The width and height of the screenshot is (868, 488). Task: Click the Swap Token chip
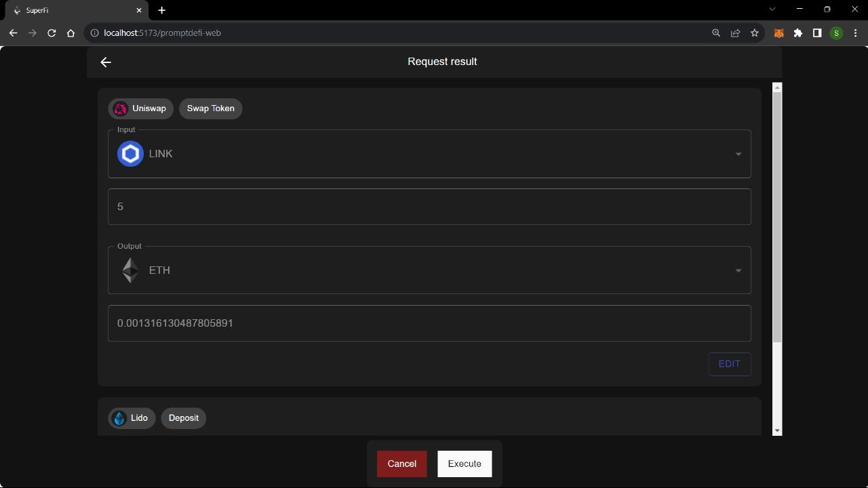210,108
